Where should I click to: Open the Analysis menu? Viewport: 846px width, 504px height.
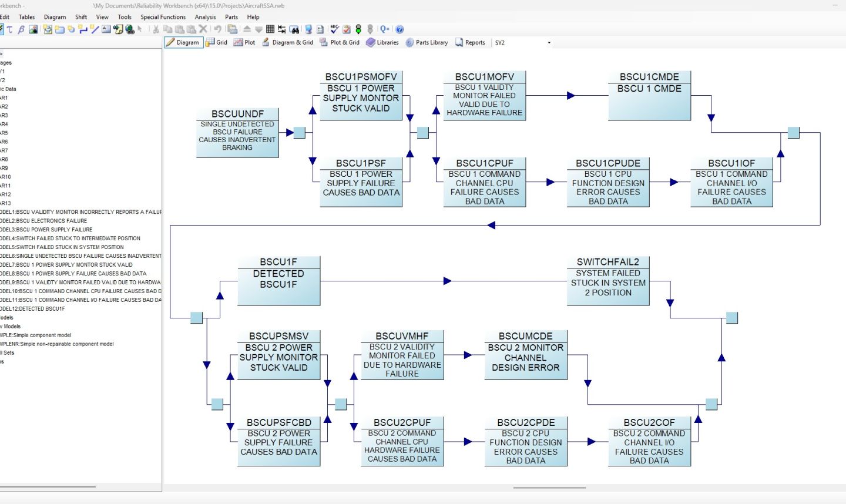[x=205, y=17]
